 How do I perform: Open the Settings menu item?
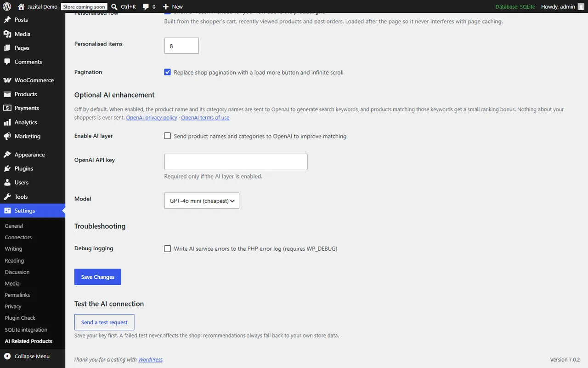point(33,211)
